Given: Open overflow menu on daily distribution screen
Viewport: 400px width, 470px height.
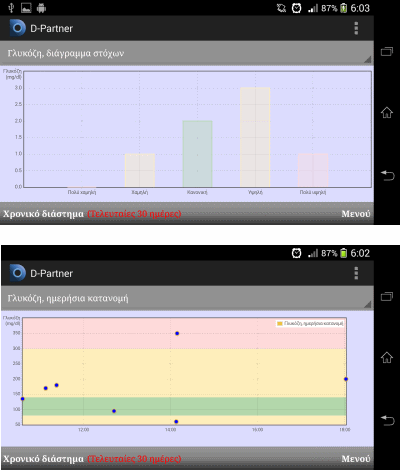Looking at the screenshot, I should (x=356, y=273).
